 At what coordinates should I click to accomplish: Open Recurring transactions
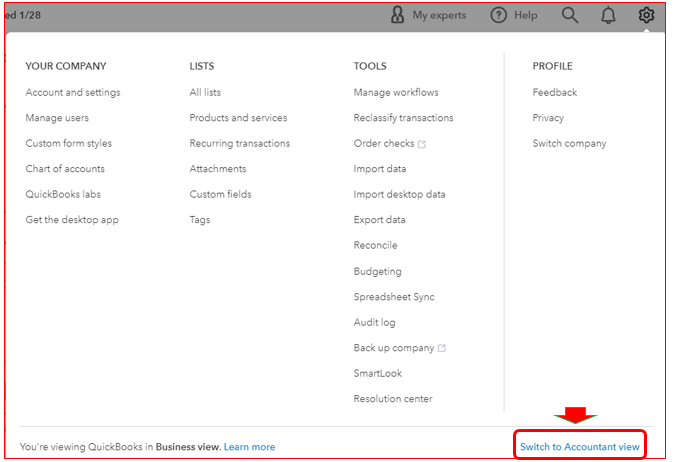tap(240, 143)
